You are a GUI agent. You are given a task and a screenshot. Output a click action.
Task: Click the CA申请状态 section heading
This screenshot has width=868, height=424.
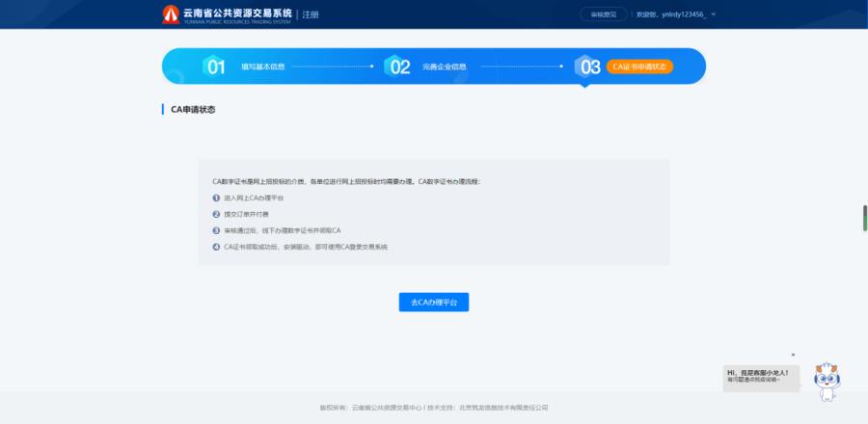click(193, 110)
